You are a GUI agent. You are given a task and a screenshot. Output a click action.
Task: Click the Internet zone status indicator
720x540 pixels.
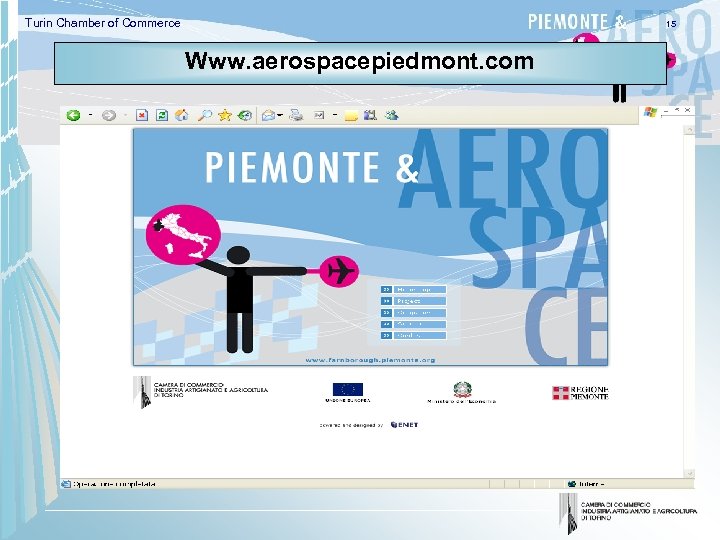pos(586,484)
